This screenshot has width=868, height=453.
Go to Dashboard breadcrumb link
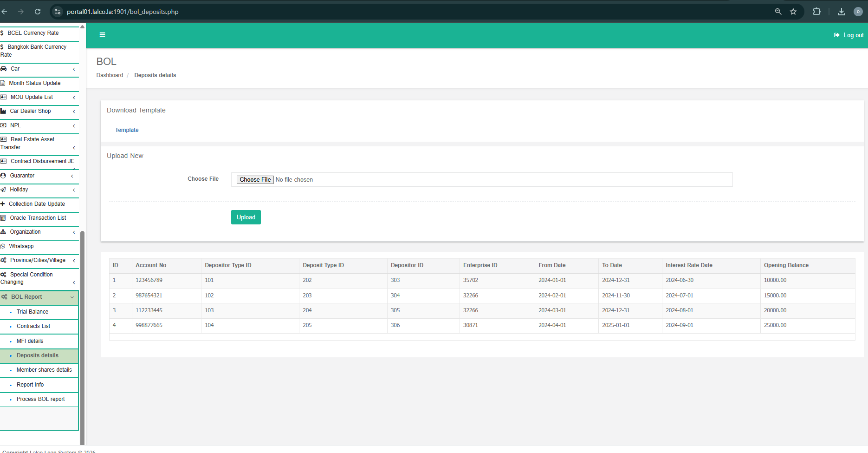pos(110,75)
